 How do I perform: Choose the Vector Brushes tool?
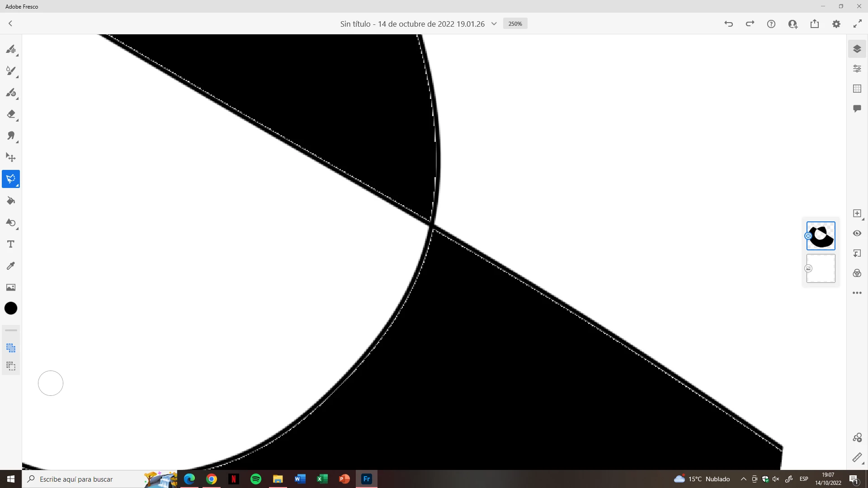click(11, 93)
